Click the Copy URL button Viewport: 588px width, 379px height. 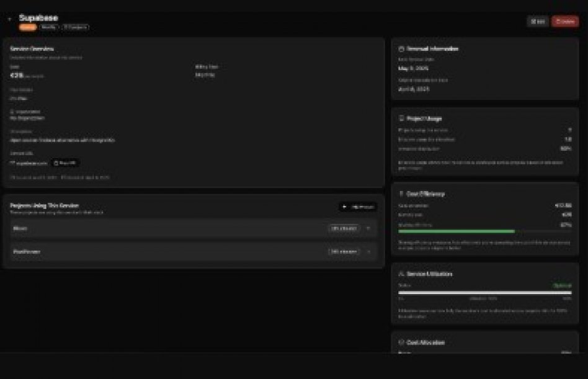(65, 163)
